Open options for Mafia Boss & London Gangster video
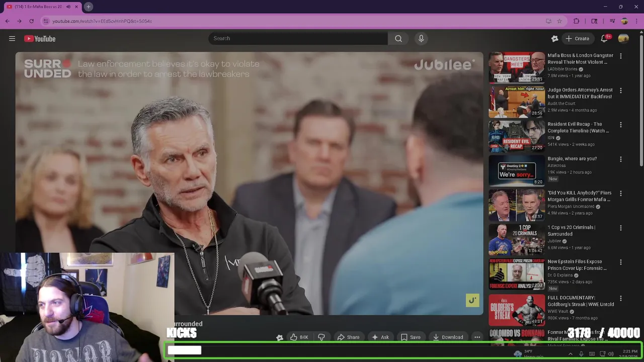 tap(620, 56)
